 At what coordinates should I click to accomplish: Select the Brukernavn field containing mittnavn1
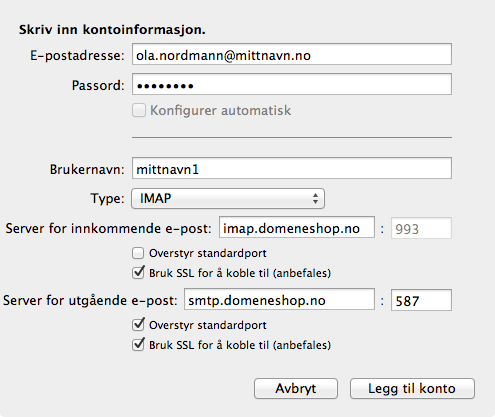(292, 168)
